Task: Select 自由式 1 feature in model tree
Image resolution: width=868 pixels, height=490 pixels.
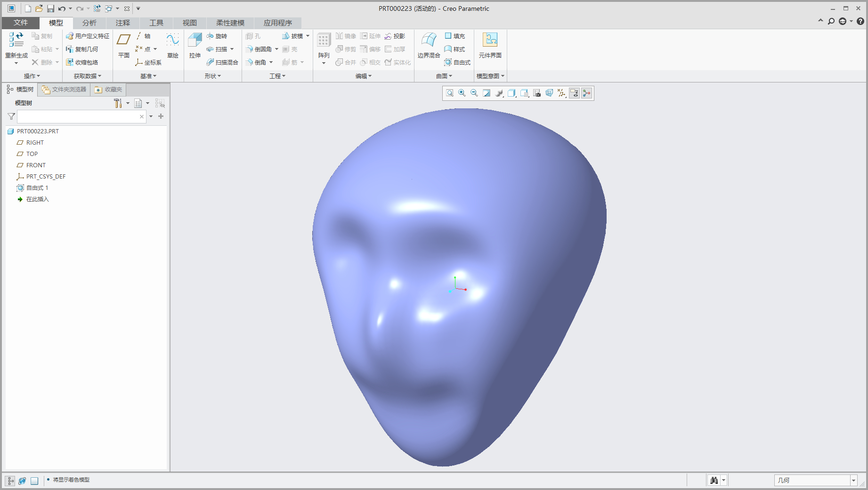Action: 37,188
